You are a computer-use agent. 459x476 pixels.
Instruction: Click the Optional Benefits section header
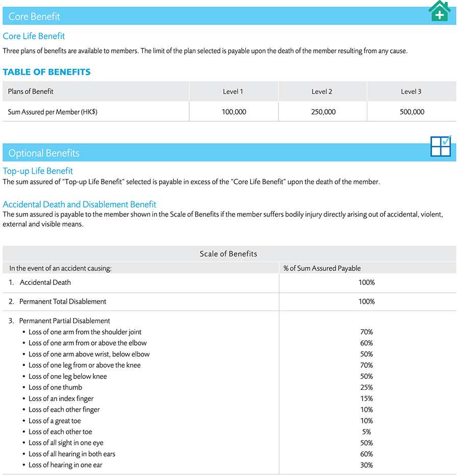tap(44, 153)
